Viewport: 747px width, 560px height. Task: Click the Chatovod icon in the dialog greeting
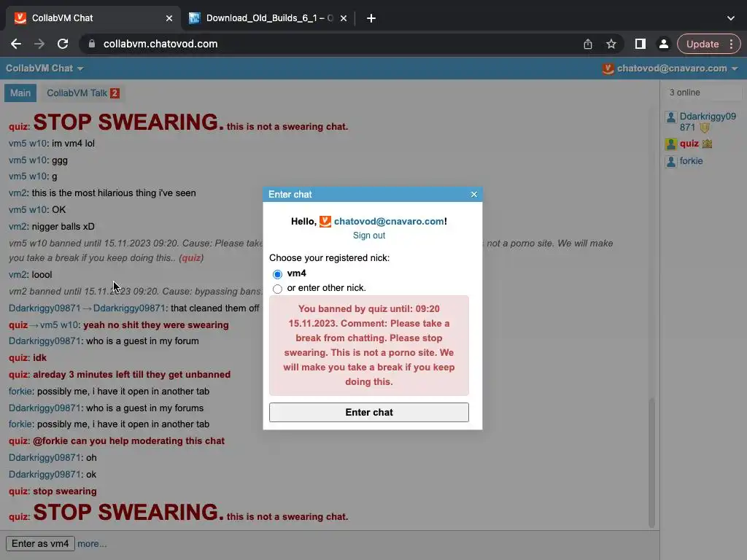pyautogui.click(x=325, y=222)
